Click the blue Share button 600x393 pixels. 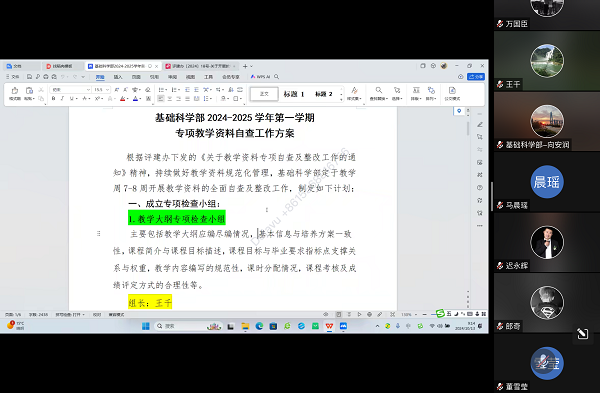[476, 77]
